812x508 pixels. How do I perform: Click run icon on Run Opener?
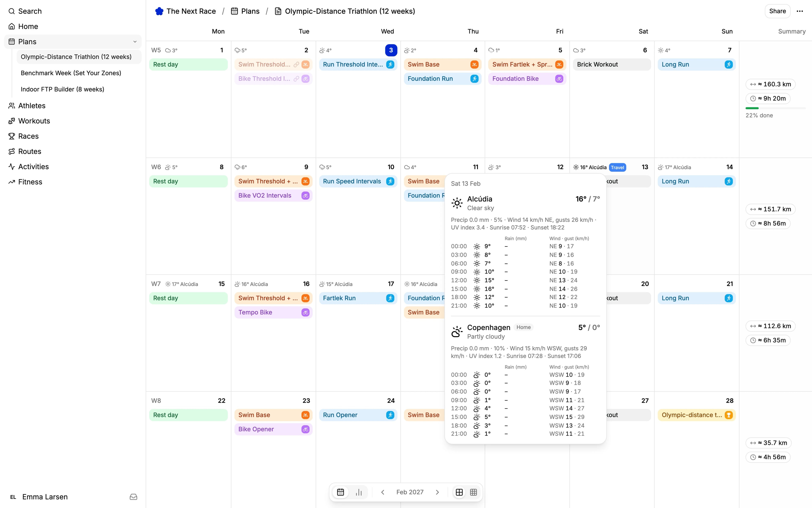tap(390, 415)
